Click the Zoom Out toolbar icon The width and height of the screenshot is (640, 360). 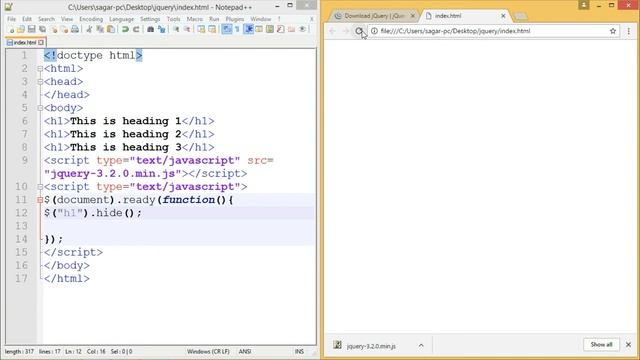pos(187,29)
